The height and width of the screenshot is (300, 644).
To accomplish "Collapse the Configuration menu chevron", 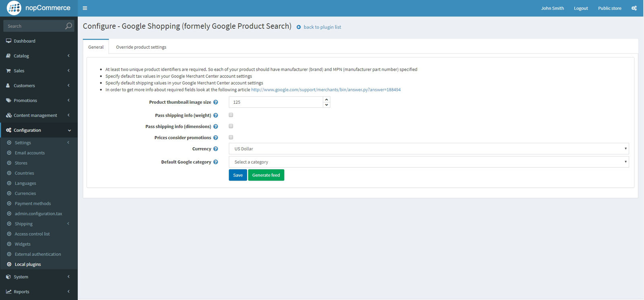I will [x=69, y=130].
